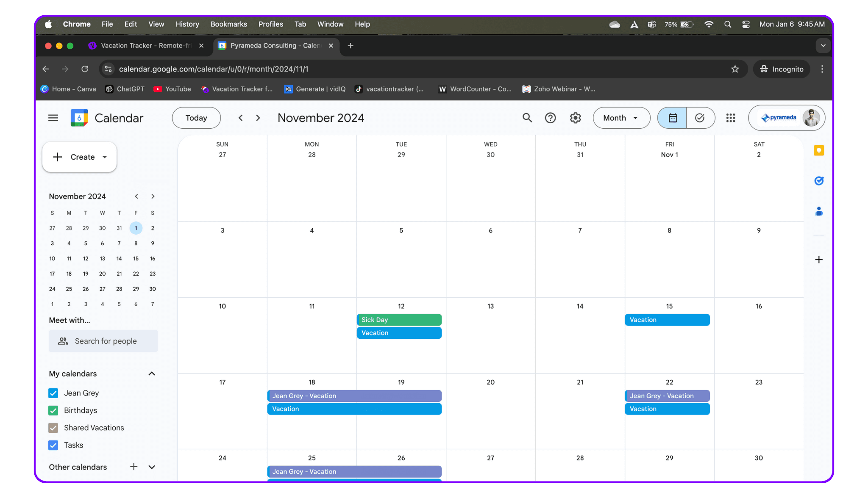Click the Google Calendar logo

point(79,118)
